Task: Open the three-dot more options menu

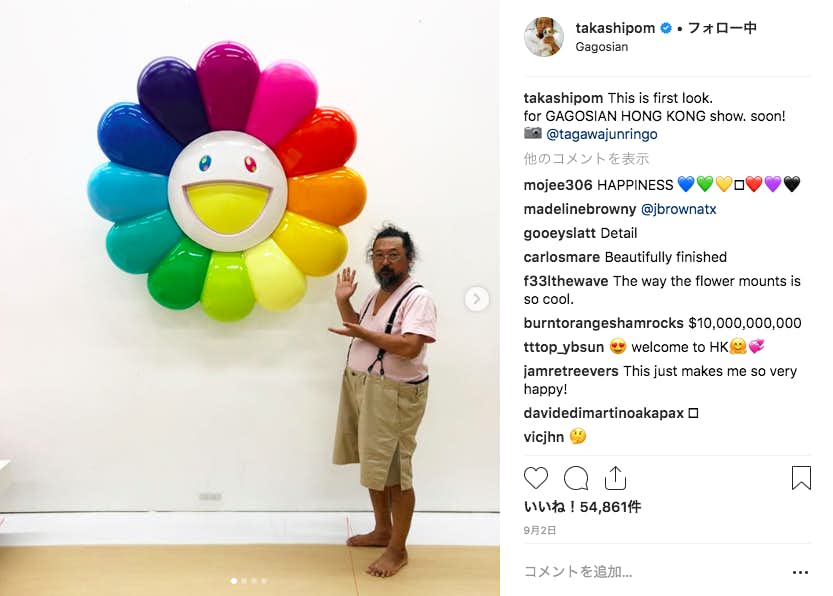Action: point(800,572)
